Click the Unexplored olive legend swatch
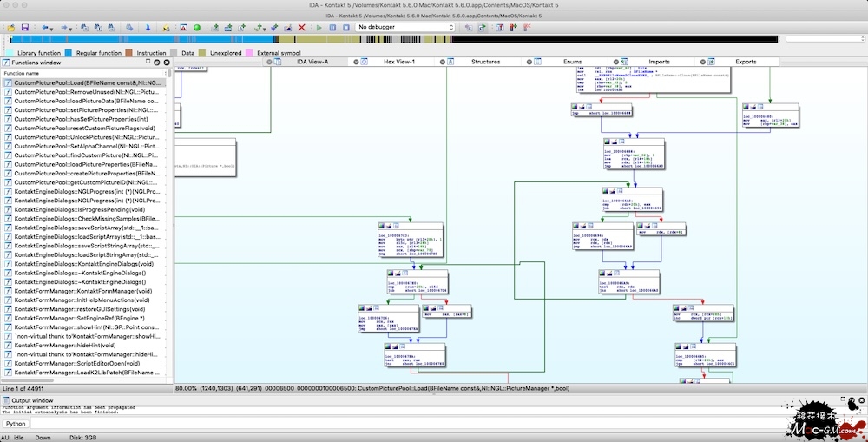 tap(202, 53)
